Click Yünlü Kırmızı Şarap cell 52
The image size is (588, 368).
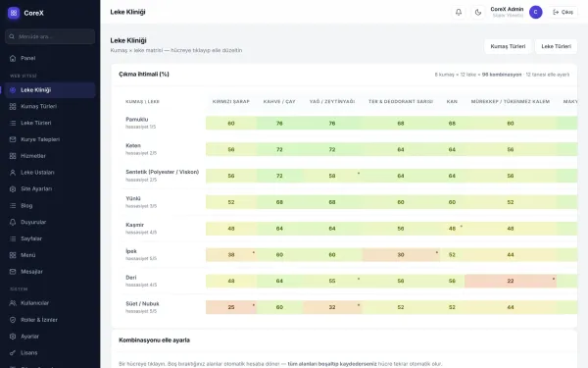[x=231, y=202]
